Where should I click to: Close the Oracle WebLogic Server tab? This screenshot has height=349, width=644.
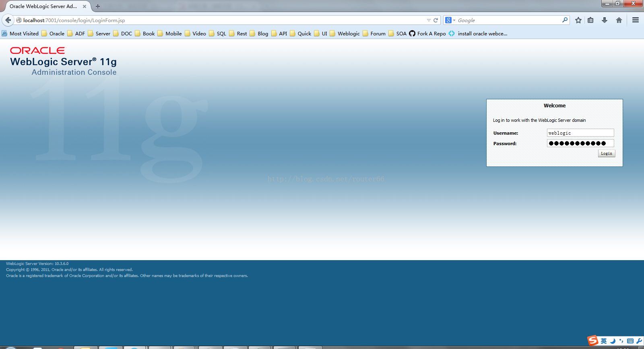[85, 6]
